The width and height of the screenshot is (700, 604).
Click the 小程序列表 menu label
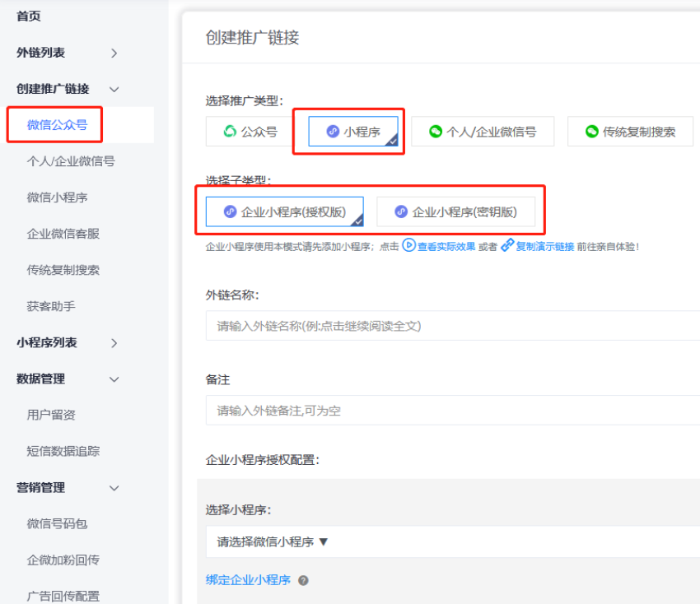click(x=47, y=342)
